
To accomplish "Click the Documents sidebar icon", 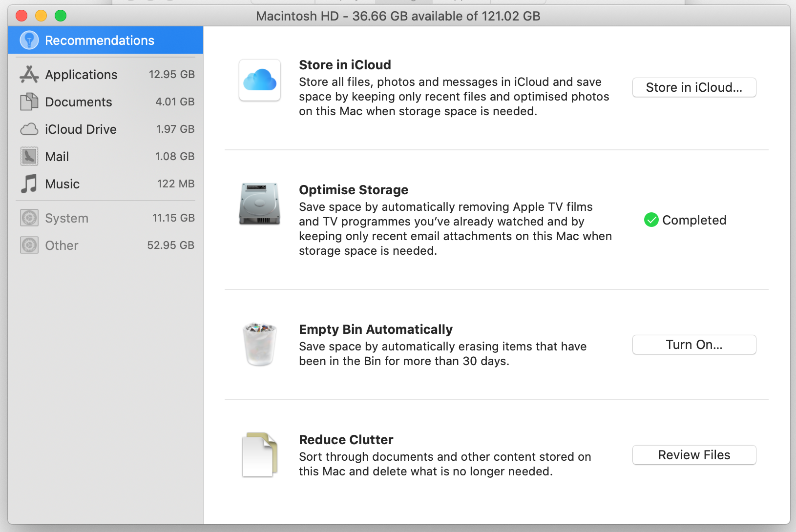I will pyautogui.click(x=29, y=102).
